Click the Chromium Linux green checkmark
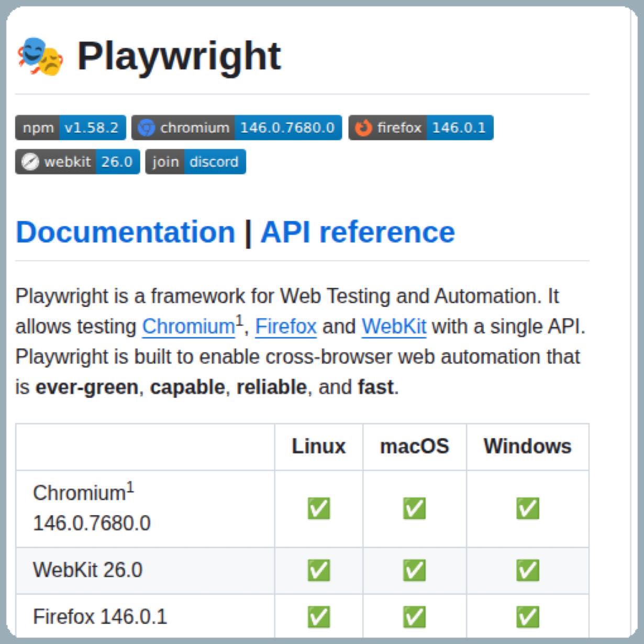The width and height of the screenshot is (644, 644). pyautogui.click(x=319, y=508)
